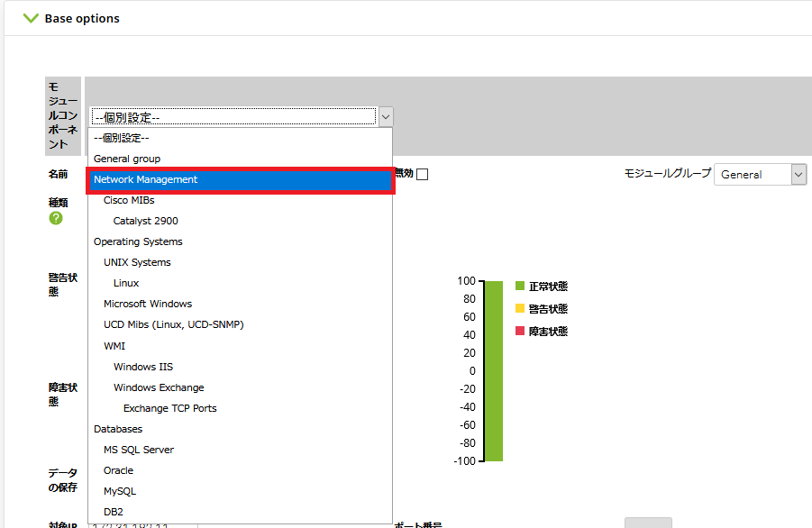
Task: Select Catalyst 2900 entry
Action: click(x=240, y=221)
